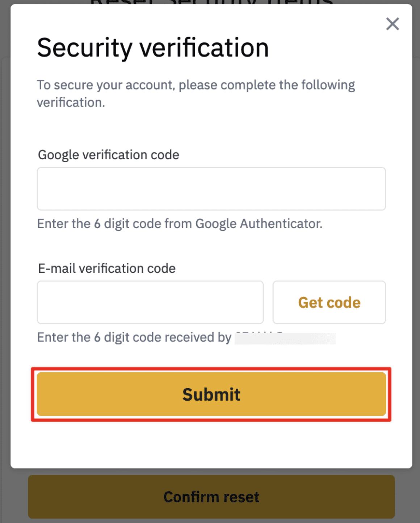Click 'Google Authenticator' in the hint
Screen dimensions: 420x523
pos(259,224)
